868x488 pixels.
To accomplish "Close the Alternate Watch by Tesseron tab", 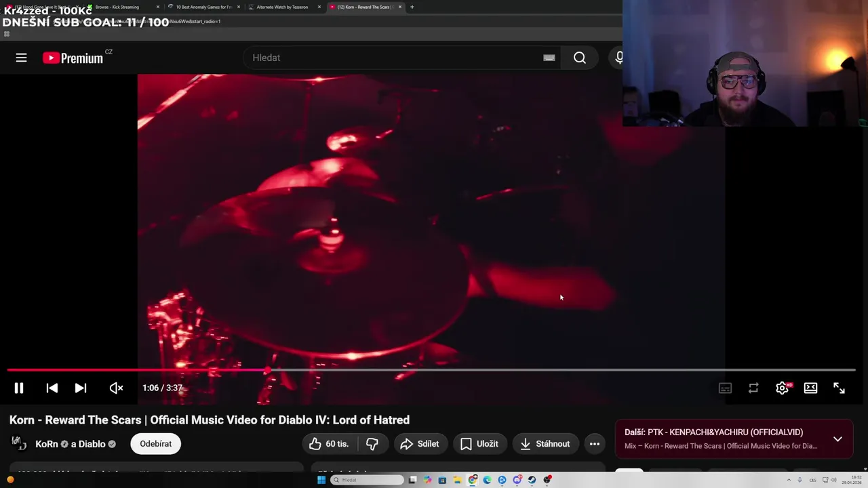I will tap(319, 7).
